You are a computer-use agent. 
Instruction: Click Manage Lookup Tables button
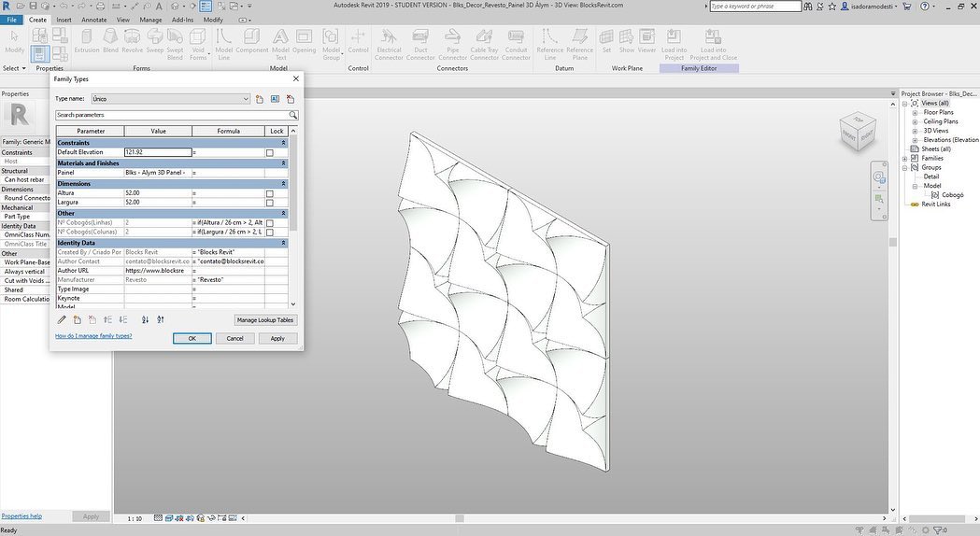point(265,320)
